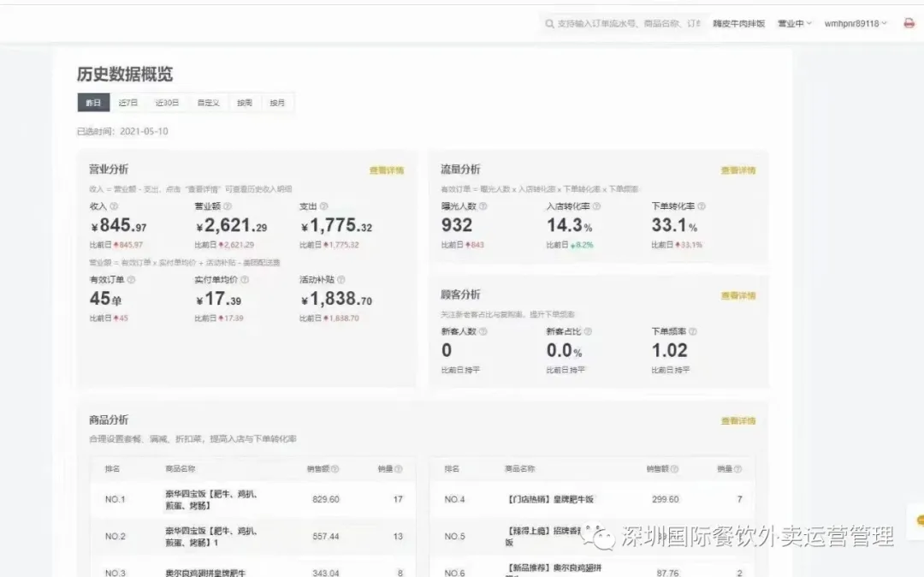Open the help icon beside 支出
924x577 pixels.
pyautogui.click(x=323, y=206)
